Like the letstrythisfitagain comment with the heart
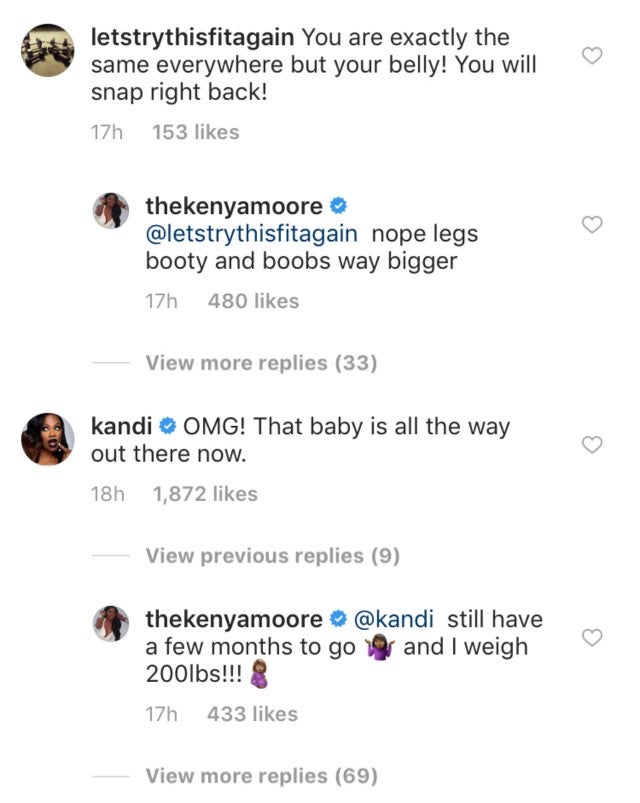 pos(592,57)
